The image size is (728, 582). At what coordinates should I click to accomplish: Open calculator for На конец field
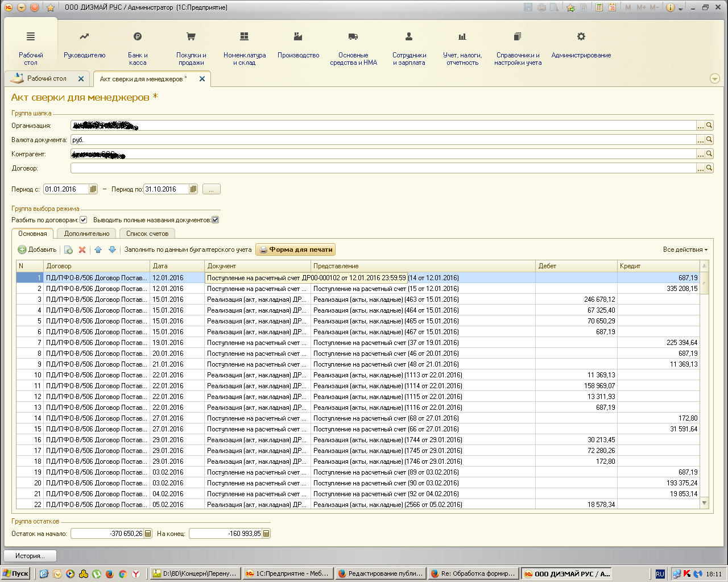[x=266, y=534]
